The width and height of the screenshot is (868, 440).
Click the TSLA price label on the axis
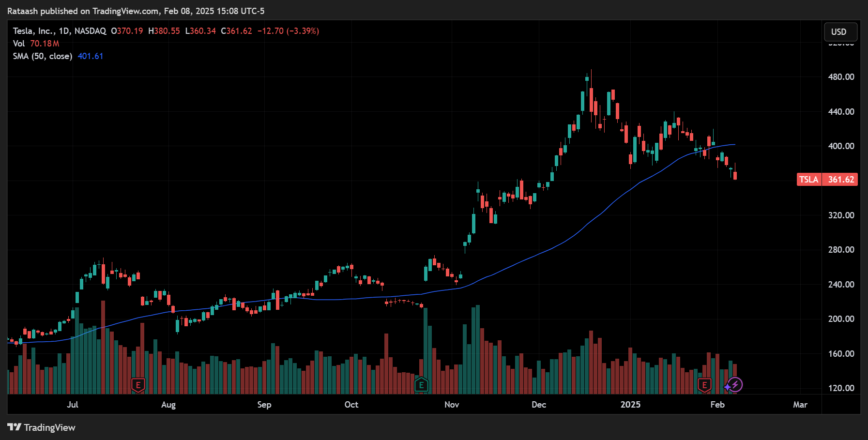(x=827, y=180)
